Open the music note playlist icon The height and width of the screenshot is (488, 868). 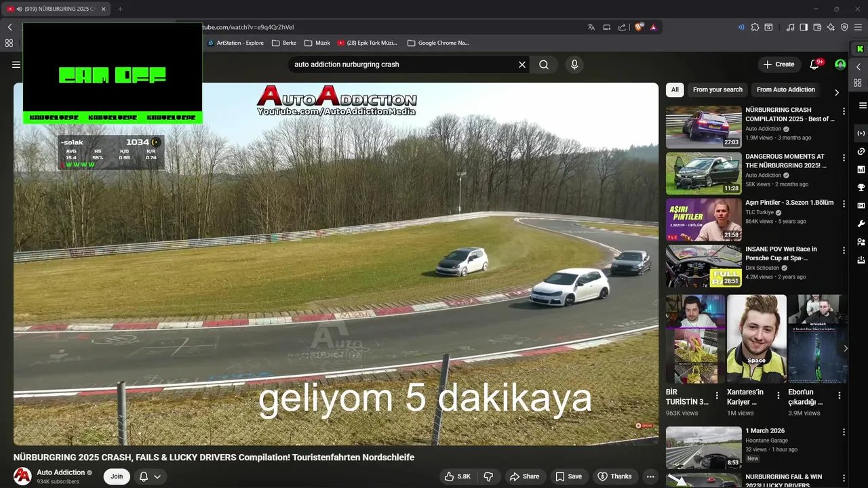click(x=790, y=27)
